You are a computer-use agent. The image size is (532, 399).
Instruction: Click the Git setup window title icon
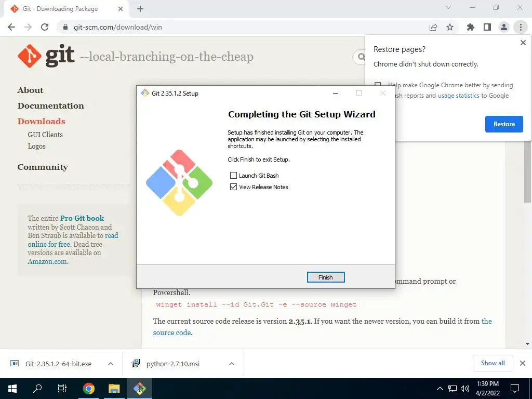coord(145,94)
